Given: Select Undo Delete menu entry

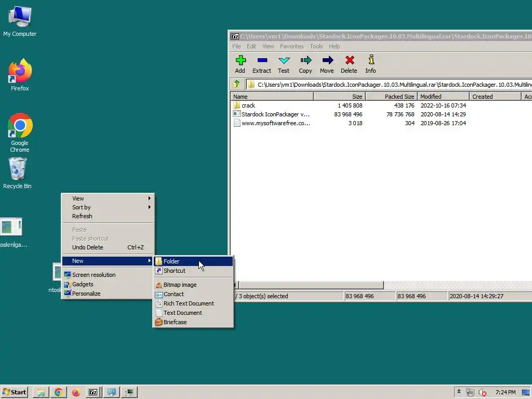Looking at the screenshot, I should tap(108, 247).
